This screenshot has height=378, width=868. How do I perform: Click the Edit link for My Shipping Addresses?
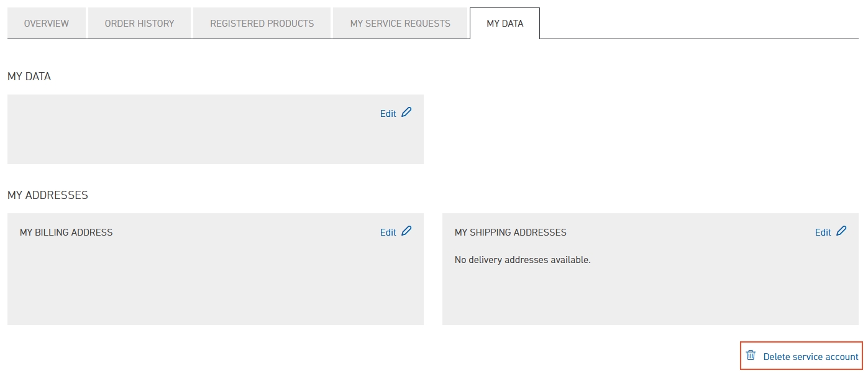[823, 233]
